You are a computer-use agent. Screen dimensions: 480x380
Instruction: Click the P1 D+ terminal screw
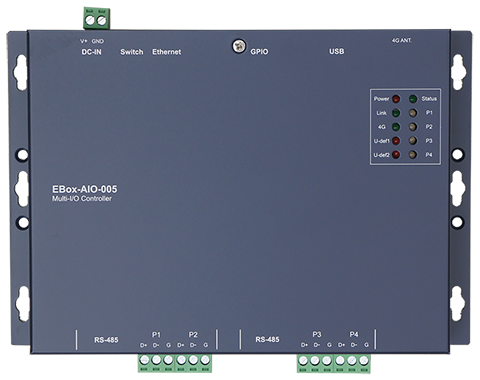point(144,360)
